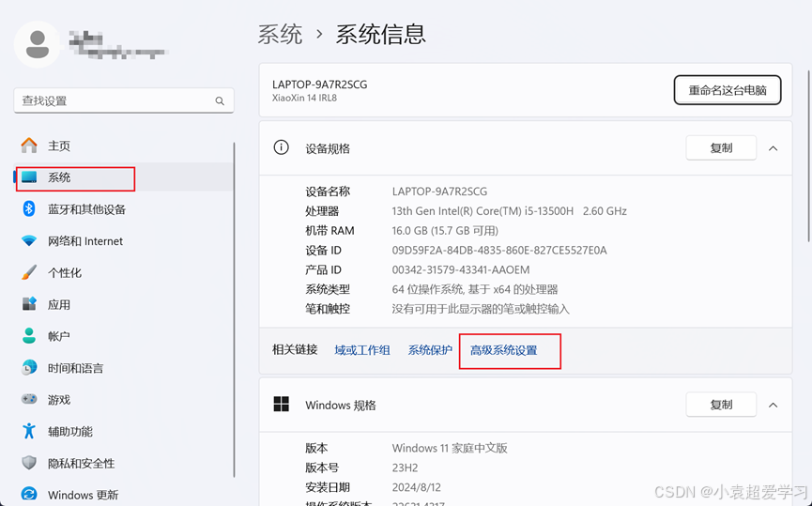This screenshot has height=506, width=812.
Task: Go to 个性化 settings
Action: tap(123, 272)
